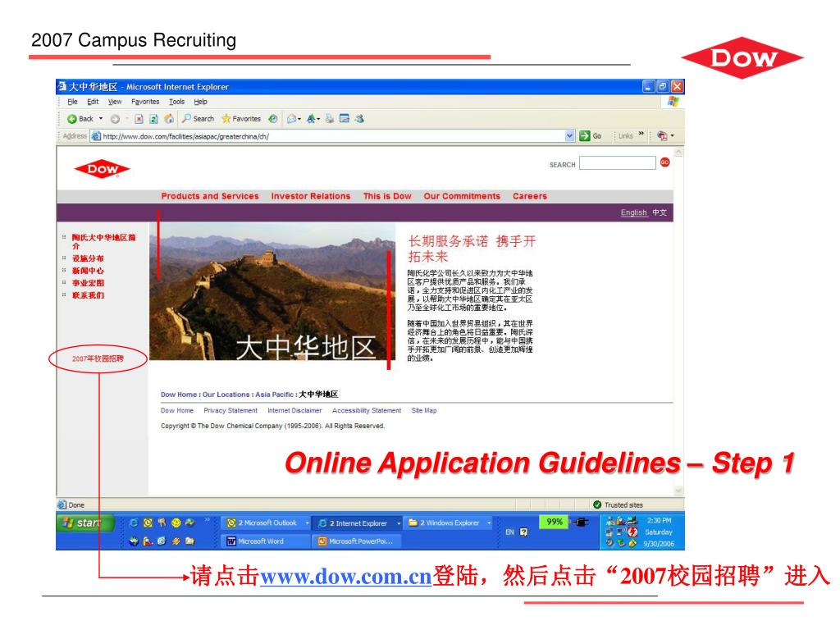
Task: Click the Home icon in toolbar
Action: (x=169, y=119)
